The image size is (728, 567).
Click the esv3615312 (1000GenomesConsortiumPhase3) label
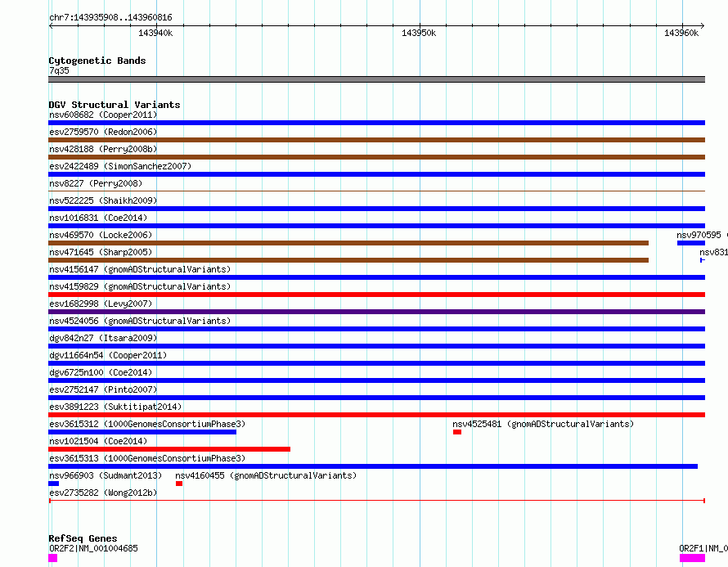coord(147,424)
